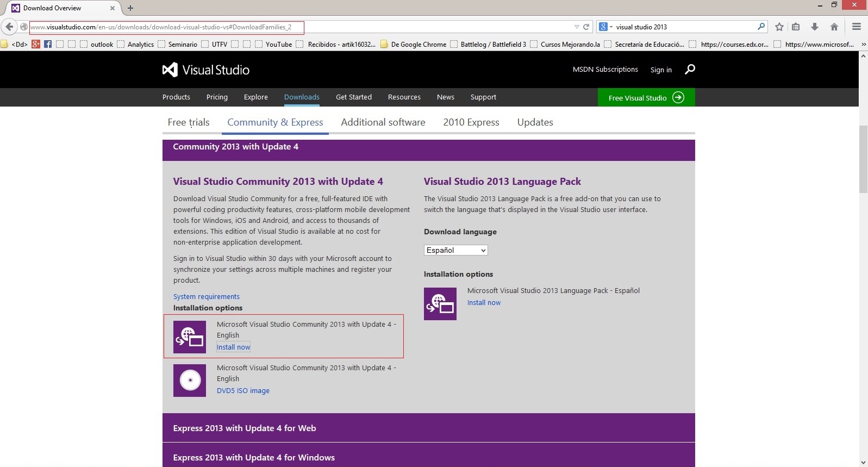Expand Express 2013 with Update 4 for Windows
This screenshot has width=868, height=467.
coord(428,456)
